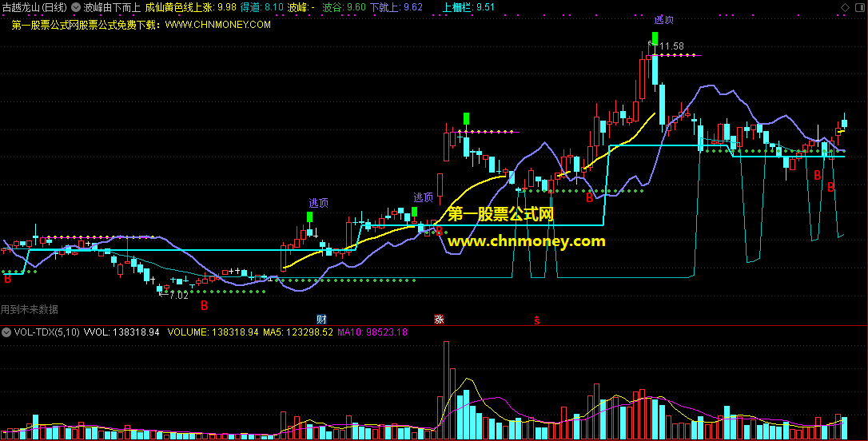Select the stock name 古越龙山 (日线)
The height and width of the screenshot is (441, 868).
click(x=34, y=8)
